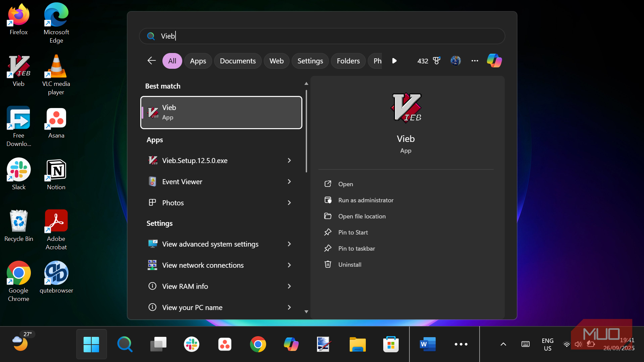Image resolution: width=644 pixels, height=362 pixels.
Task: Switch to the Documents filter tab
Action: (x=238, y=61)
